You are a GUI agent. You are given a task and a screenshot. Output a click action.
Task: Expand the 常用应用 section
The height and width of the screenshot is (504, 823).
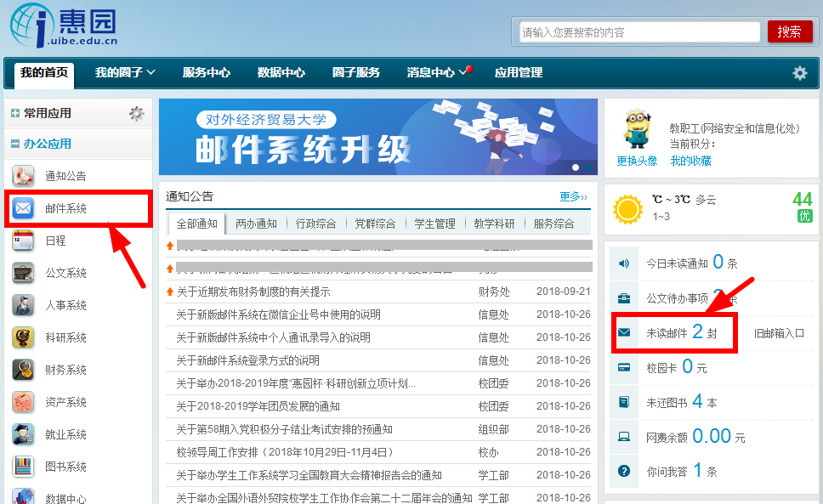(15, 113)
